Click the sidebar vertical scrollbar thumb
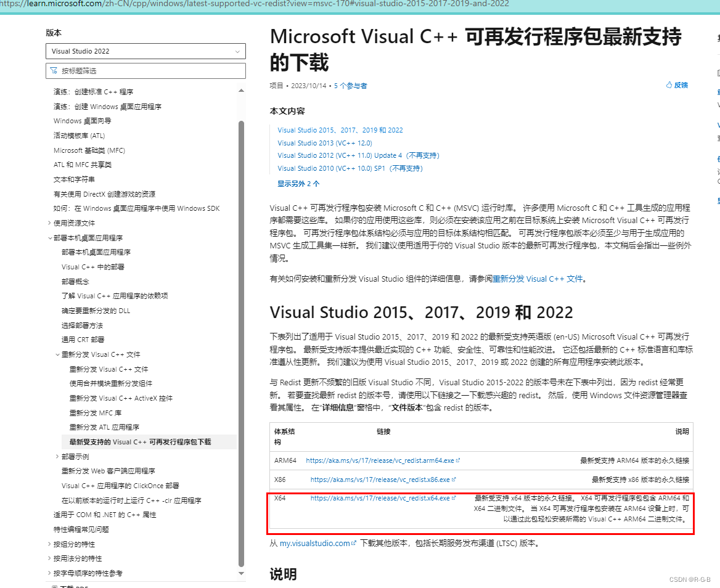 [241, 345]
